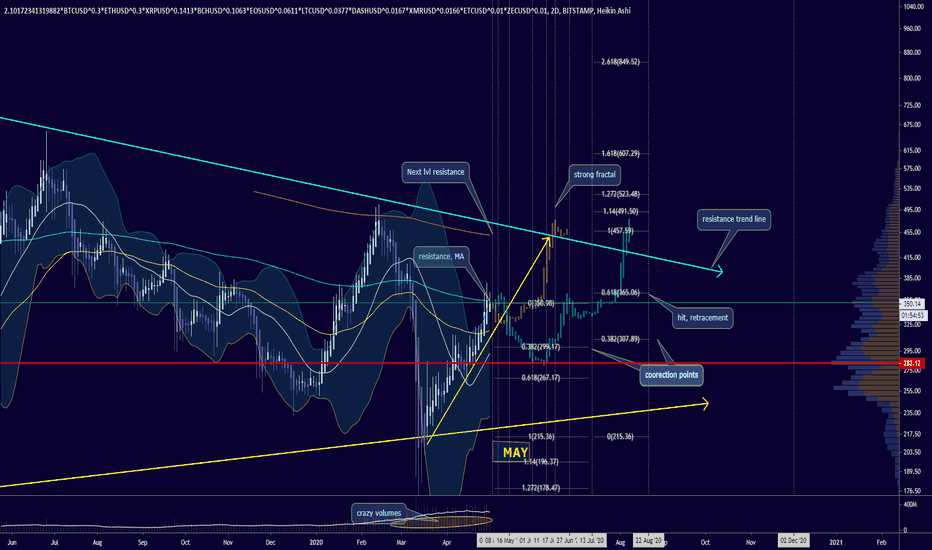Click price scale value 455.00
Viewport: 932px width, 550px height.
tap(912, 232)
